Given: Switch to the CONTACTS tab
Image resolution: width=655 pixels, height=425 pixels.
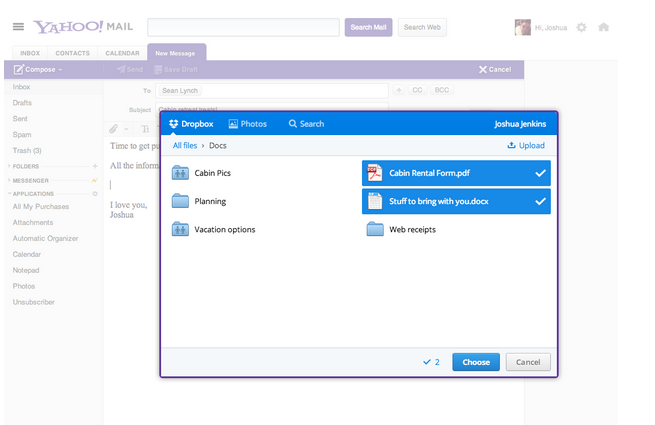Looking at the screenshot, I should pyautogui.click(x=73, y=53).
